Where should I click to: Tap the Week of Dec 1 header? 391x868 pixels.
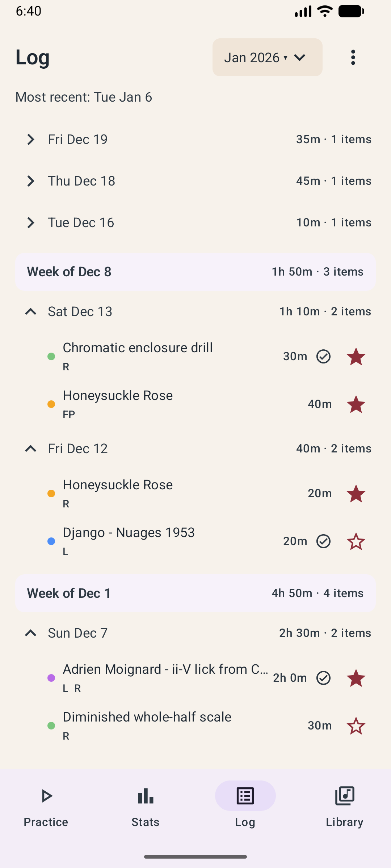(x=195, y=593)
